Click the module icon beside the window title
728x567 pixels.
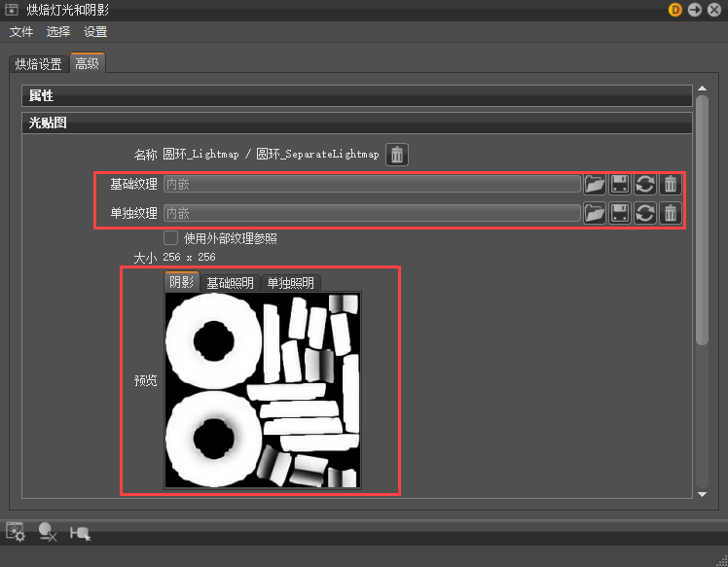[12, 10]
